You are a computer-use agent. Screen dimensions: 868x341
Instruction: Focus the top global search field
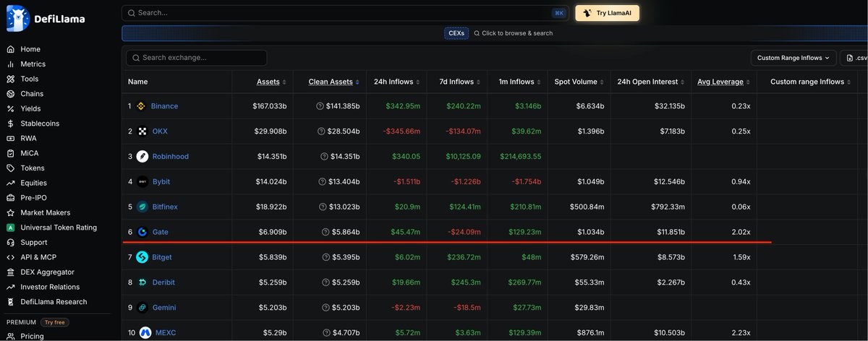[x=345, y=13]
